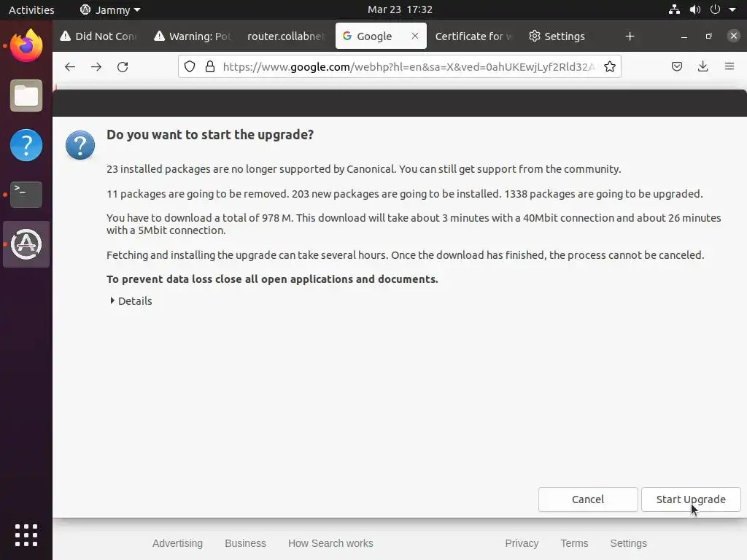Screen dimensions: 747x560
Task: Go forward in Firefox
Action: click(x=96, y=66)
